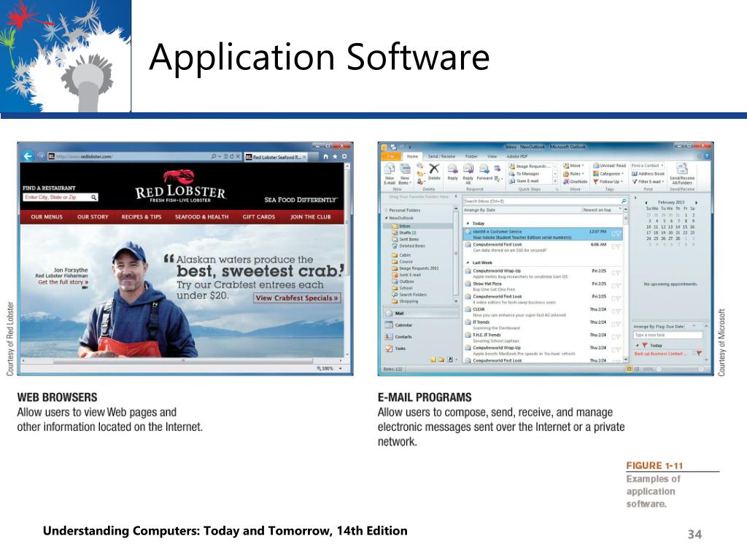Switch to the Folder ribbon tab
The image size is (747, 560).
point(471,156)
